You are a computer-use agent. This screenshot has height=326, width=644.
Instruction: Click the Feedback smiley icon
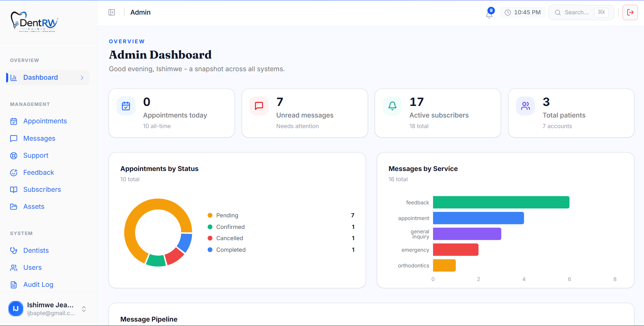14,173
